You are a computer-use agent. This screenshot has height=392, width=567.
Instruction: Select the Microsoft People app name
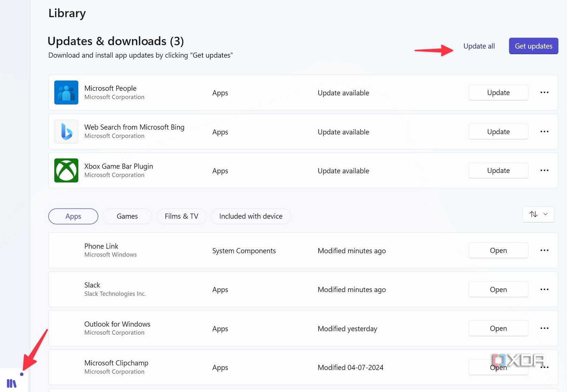pyautogui.click(x=110, y=88)
